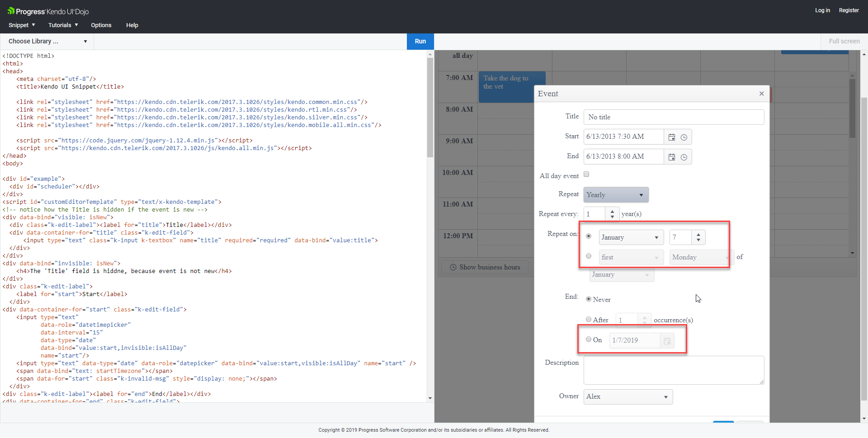Increase After occurrences count
The width and height of the screenshot is (868, 438).
point(645,317)
